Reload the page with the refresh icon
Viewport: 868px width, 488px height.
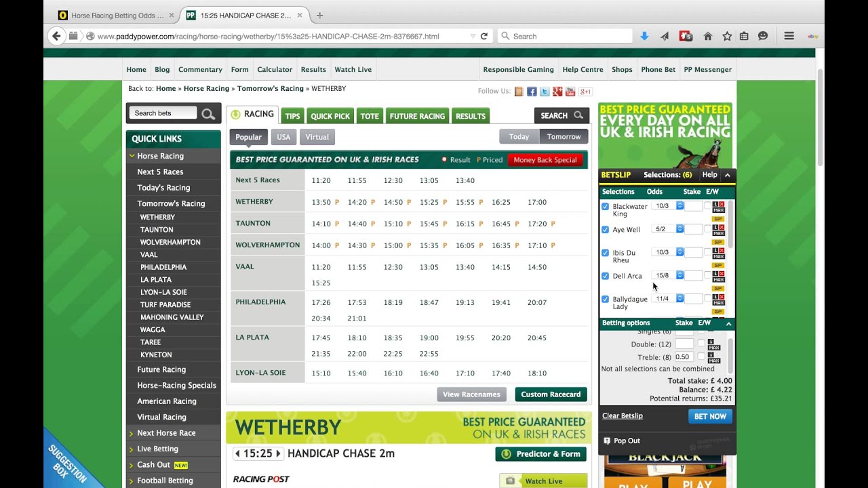484,36
